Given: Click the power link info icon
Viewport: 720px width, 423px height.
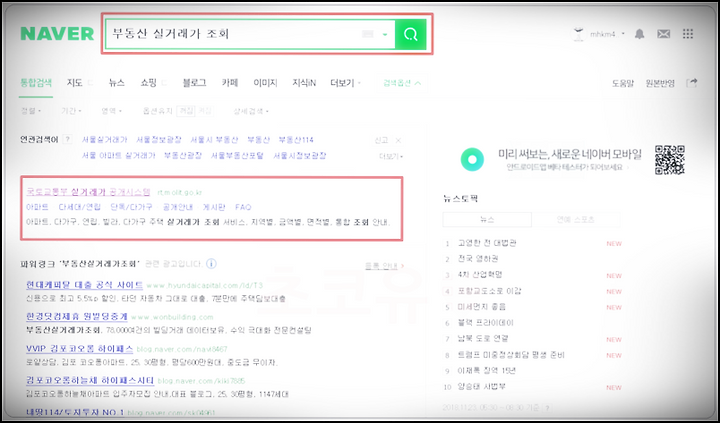Looking at the screenshot, I should (211, 264).
